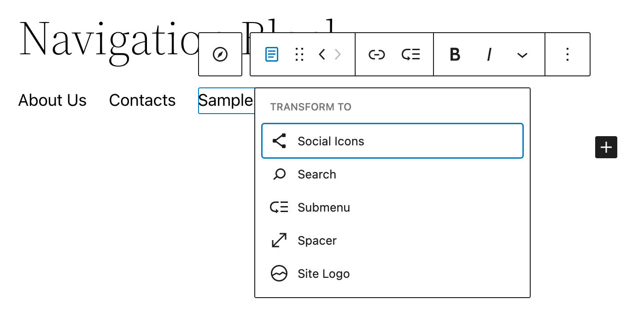Move the item right with the right arrow
The width and height of the screenshot is (644, 322).
pyautogui.click(x=338, y=55)
